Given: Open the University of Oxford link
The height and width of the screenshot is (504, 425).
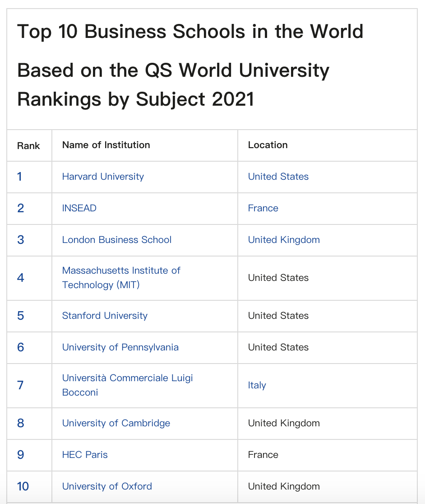Looking at the screenshot, I should pos(107,486).
